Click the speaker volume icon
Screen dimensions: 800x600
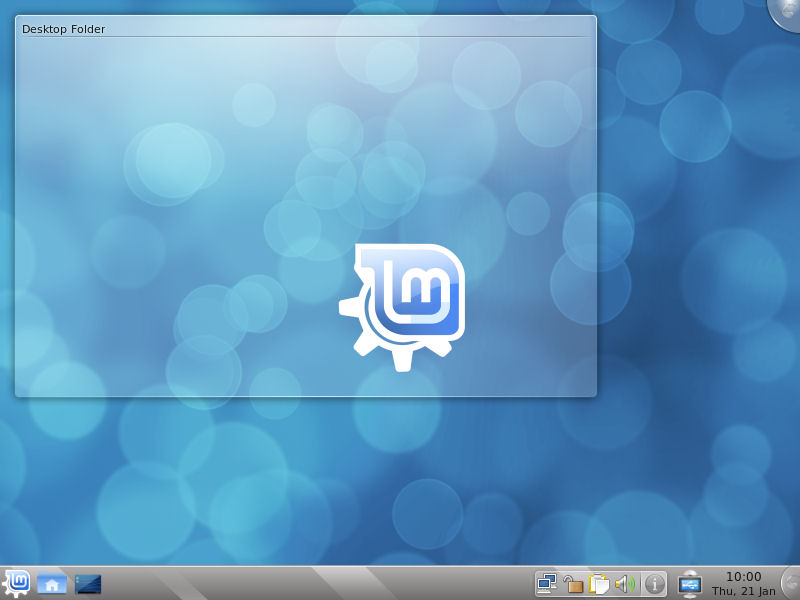coord(625,584)
